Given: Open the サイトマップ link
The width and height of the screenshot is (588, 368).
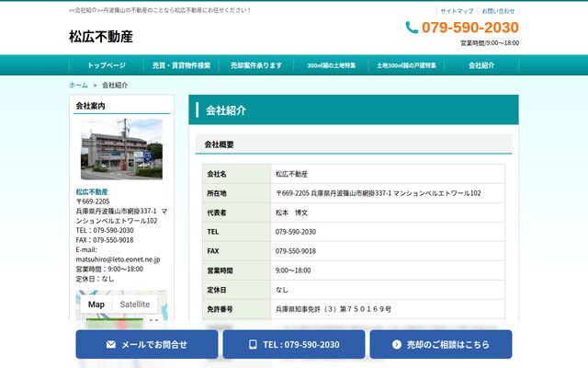Looking at the screenshot, I should [x=457, y=11].
